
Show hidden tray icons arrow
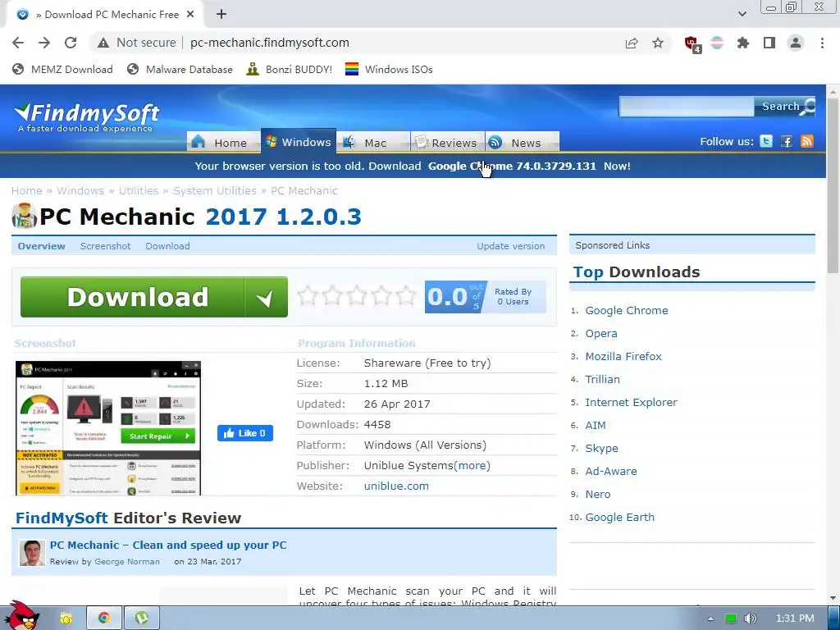tap(710, 619)
